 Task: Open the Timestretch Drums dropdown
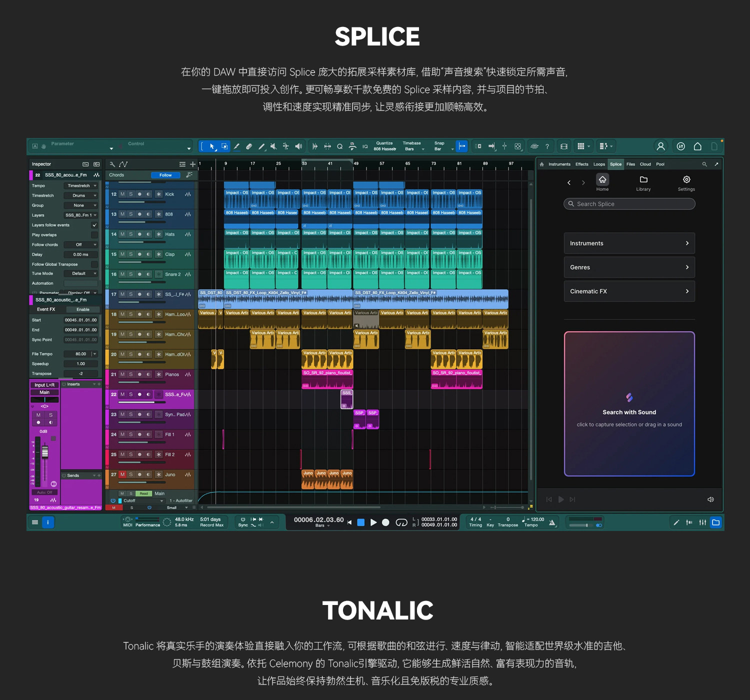[81, 195]
